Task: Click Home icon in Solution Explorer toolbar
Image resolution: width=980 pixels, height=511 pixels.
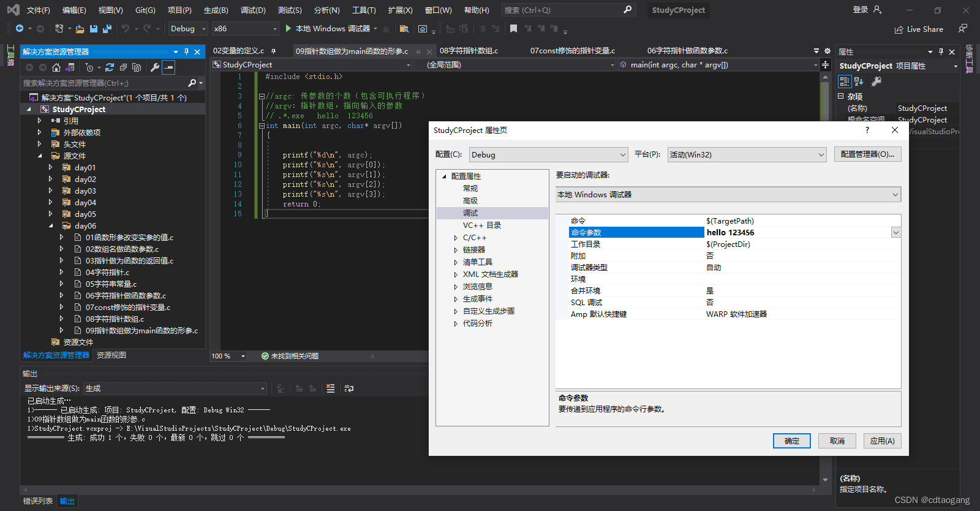Action: click(x=56, y=67)
